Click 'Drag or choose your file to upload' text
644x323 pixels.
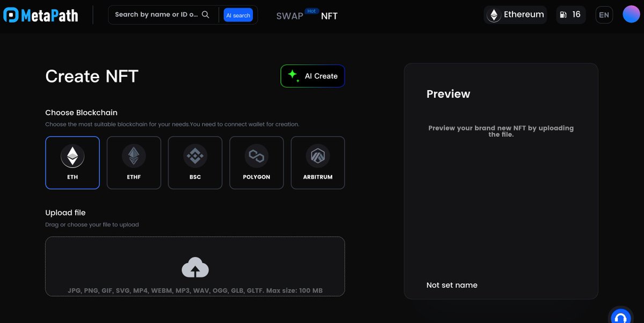point(92,225)
